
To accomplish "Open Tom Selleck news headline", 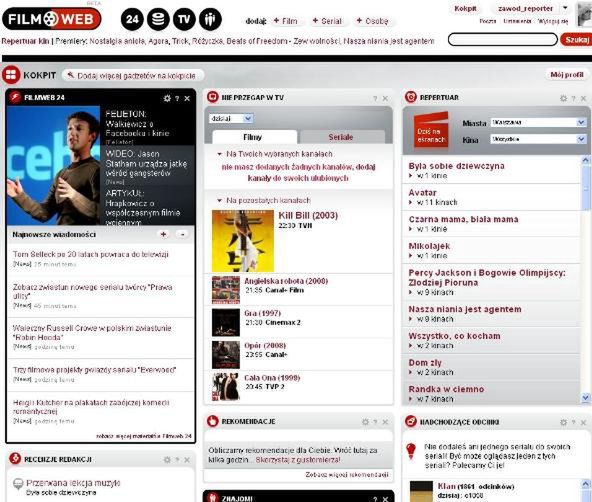I will click(x=91, y=254).
